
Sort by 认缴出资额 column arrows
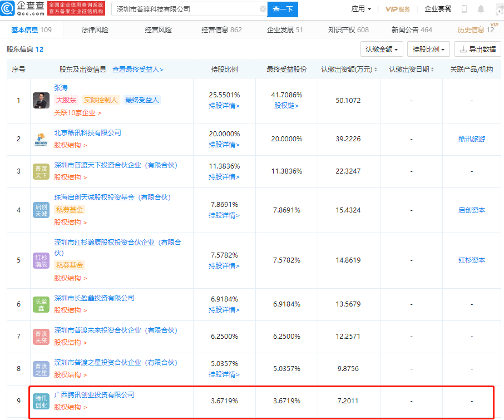(x=375, y=70)
